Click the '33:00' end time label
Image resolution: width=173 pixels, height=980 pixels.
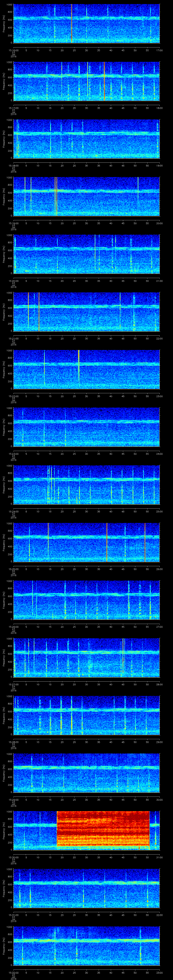[159, 972]
